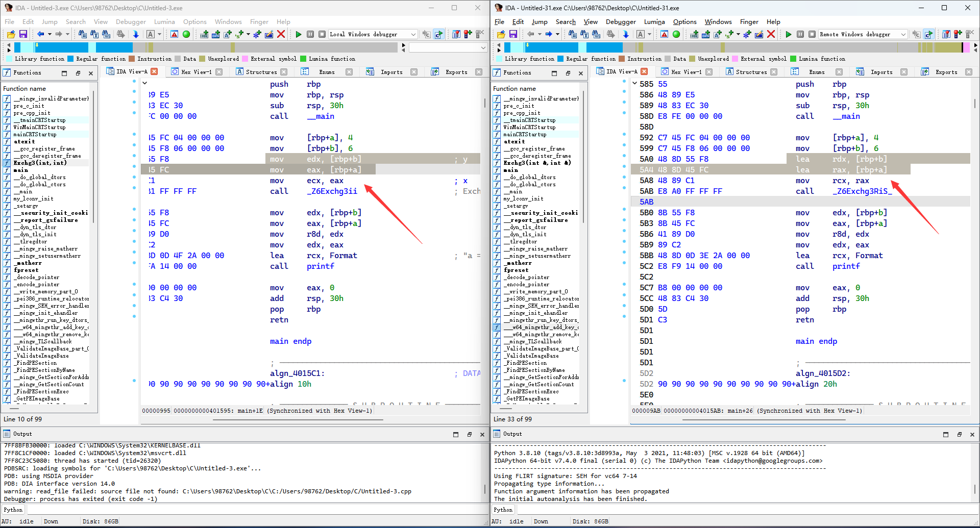Click Save icon in Untitled-3.exe window toolbar
The width and height of the screenshot is (980, 528).
(x=23, y=34)
